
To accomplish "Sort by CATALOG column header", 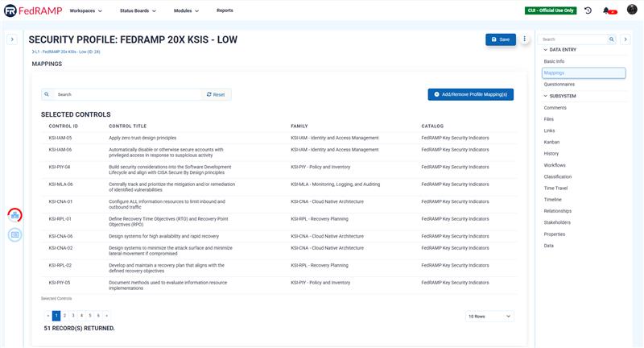I will point(432,126).
